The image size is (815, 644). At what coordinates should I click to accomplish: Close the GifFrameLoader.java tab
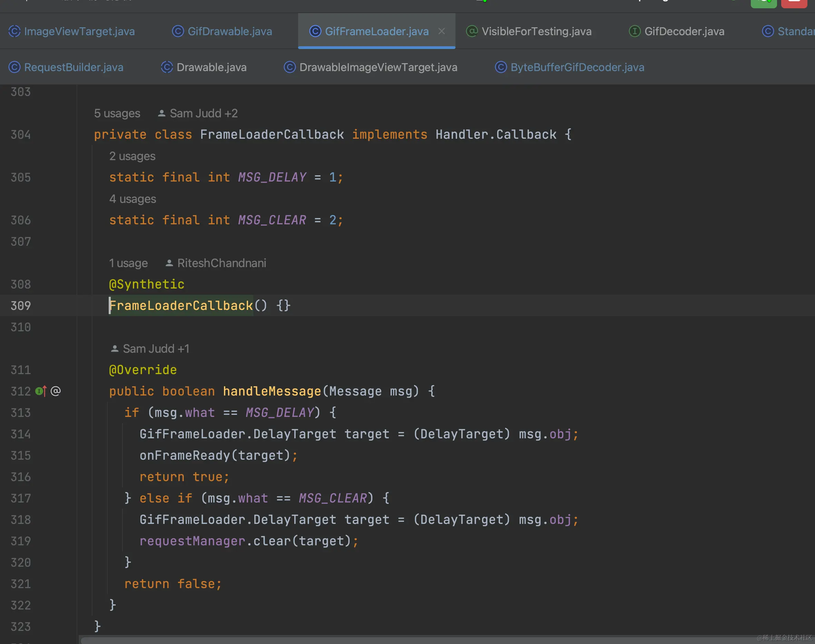(441, 31)
